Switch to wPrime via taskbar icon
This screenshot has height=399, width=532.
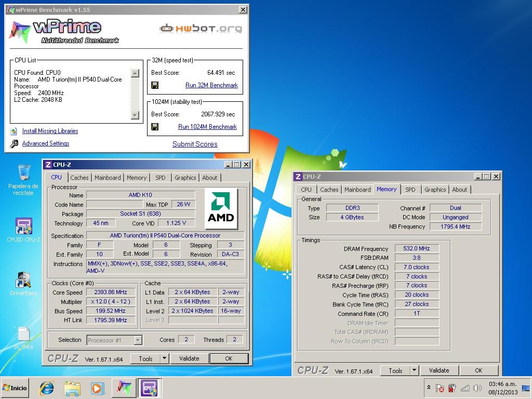tap(124, 388)
